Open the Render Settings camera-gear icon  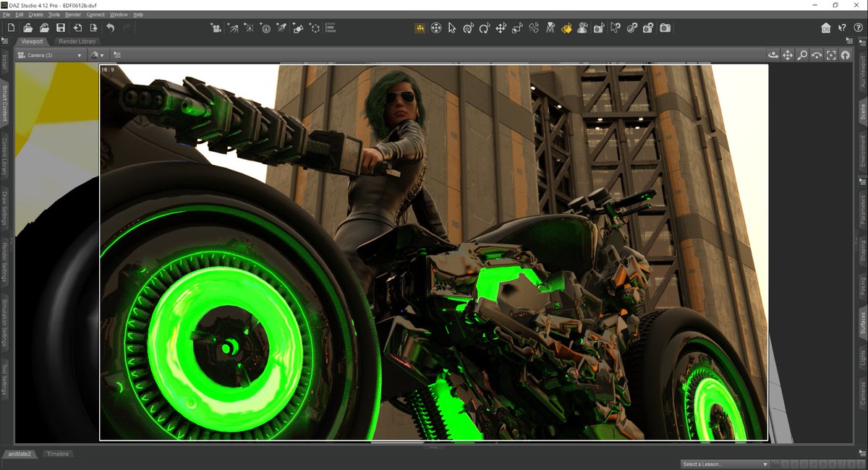648,27
